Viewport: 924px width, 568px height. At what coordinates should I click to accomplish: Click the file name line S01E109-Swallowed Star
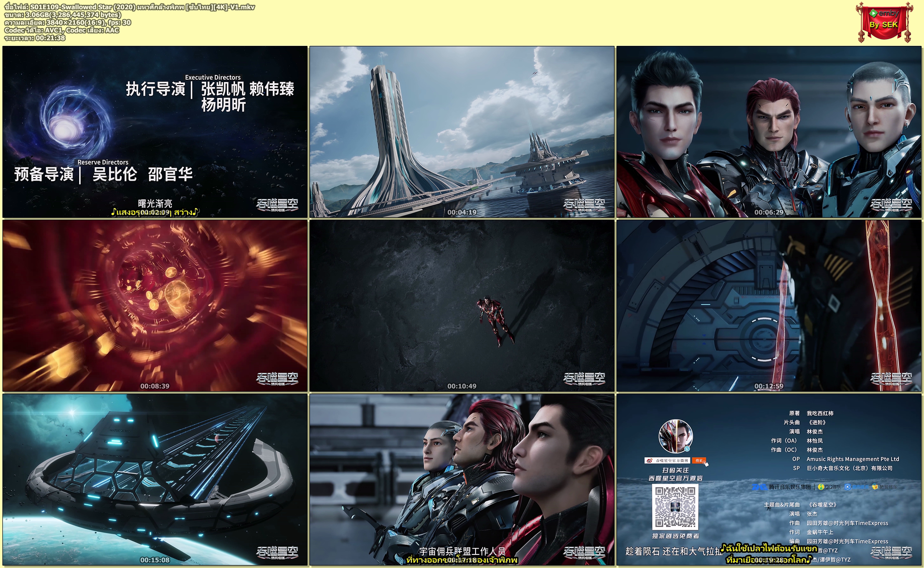pos(129,7)
